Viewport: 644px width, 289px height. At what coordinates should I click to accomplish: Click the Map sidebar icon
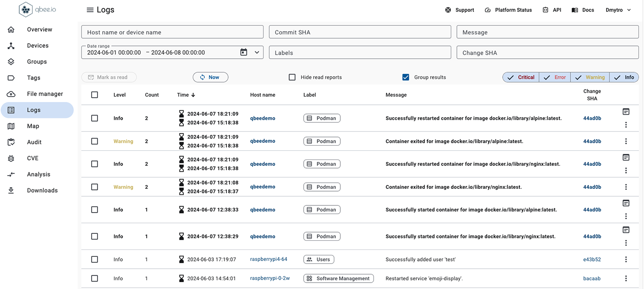click(x=11, y=126)
